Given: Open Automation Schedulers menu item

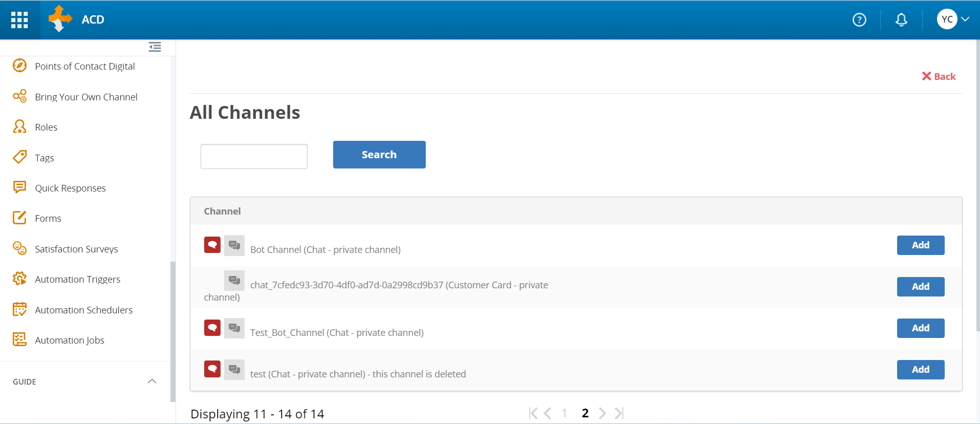Looking at the screenshot, I should pyautogui.click(x=83, y=310).
